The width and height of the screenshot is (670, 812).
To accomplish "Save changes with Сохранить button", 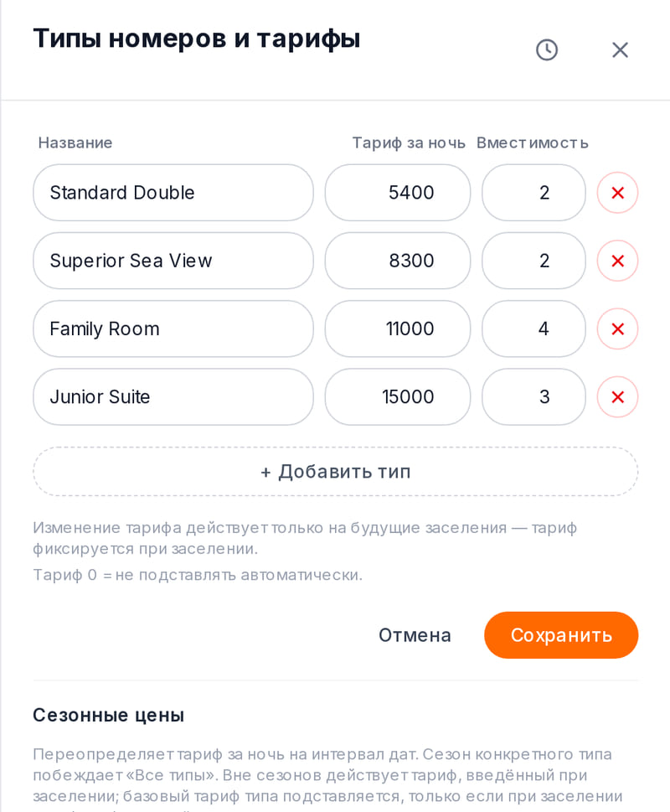I will (561, 635).
